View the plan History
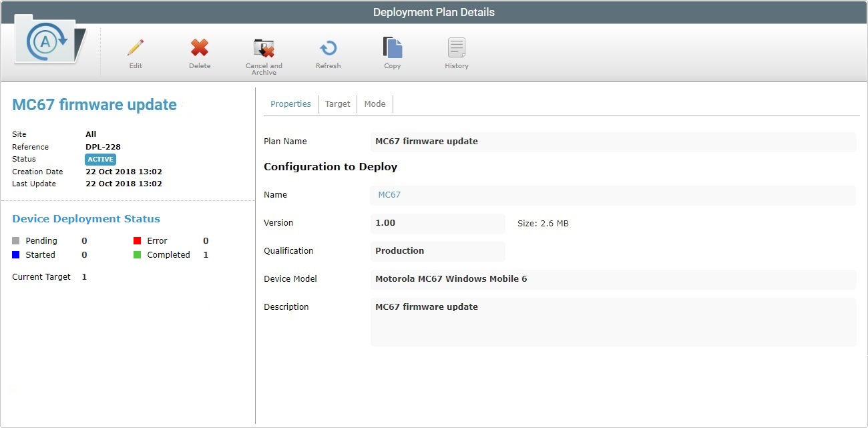 pyautogui.click(x=456, y=48)
